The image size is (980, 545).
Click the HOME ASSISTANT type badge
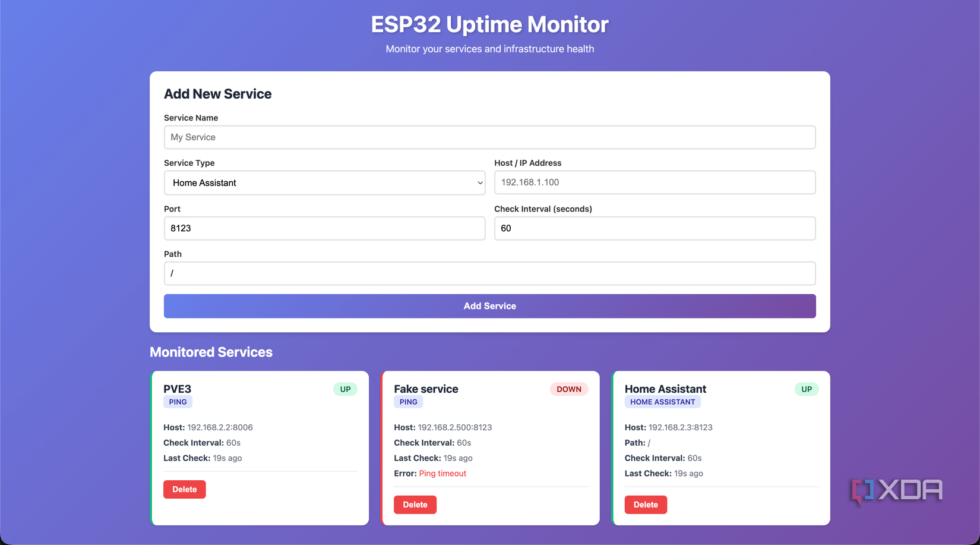click(x=662, y=402)
